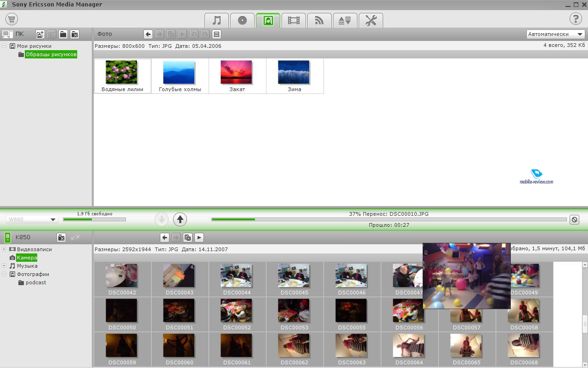The image size is (588, 368).
Task: Click the scroll up arrow of the photo list
Action: (x=585, y=265)
